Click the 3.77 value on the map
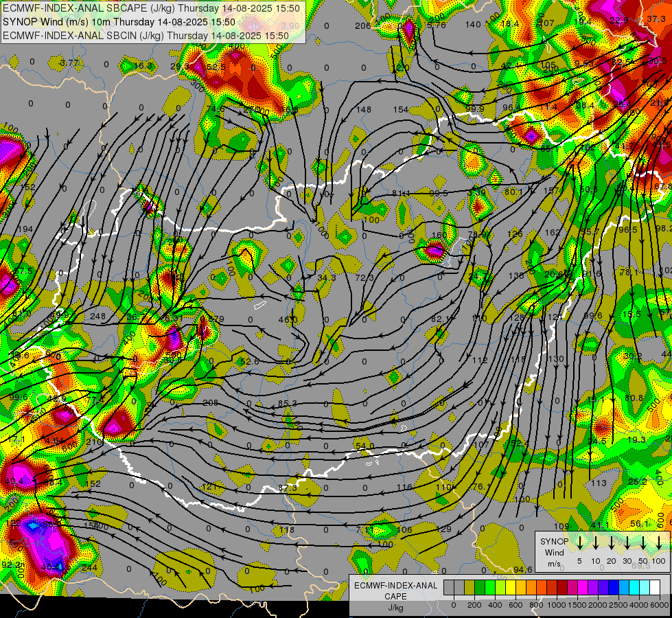Image resolution: width=672 pixels, height=618 pixels. 69,63
